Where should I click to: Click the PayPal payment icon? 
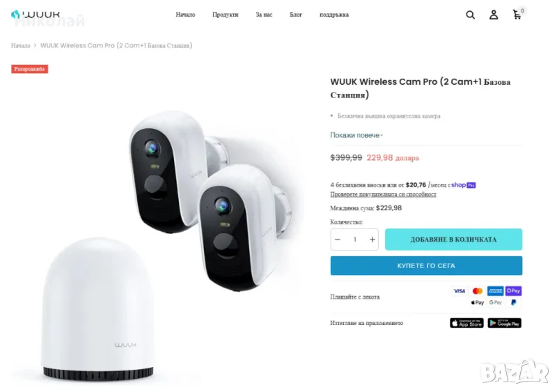pos(513,302)
